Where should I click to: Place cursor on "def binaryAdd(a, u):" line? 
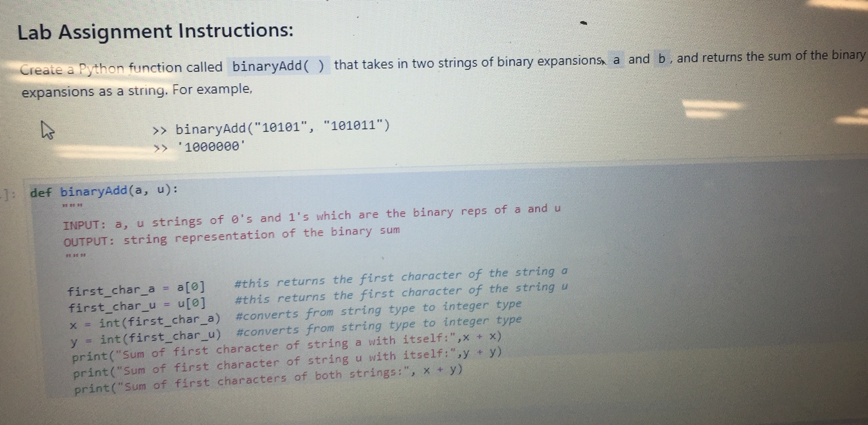(x=105, y=192)
